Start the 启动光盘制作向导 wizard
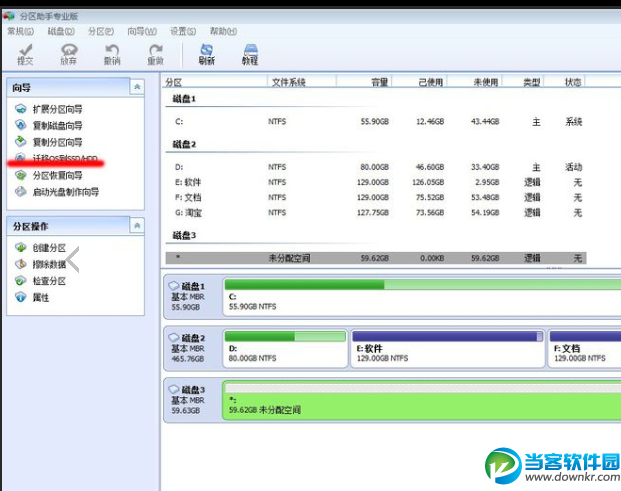The height and width of the screenshot is (491, 621). (x=64, y=192)
